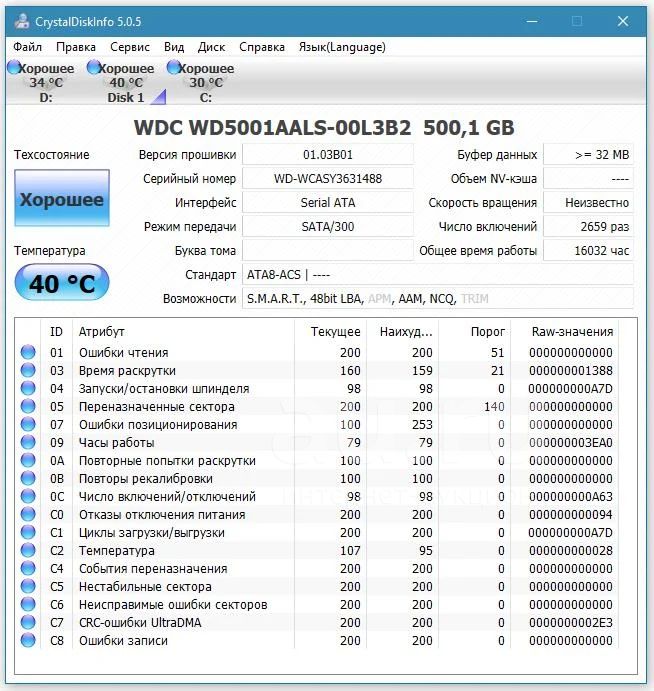Image resolution: width=654 pixels, height=691 pixels.
Task: Select the Переназначенные сектора attribute text
Action: 156,407
